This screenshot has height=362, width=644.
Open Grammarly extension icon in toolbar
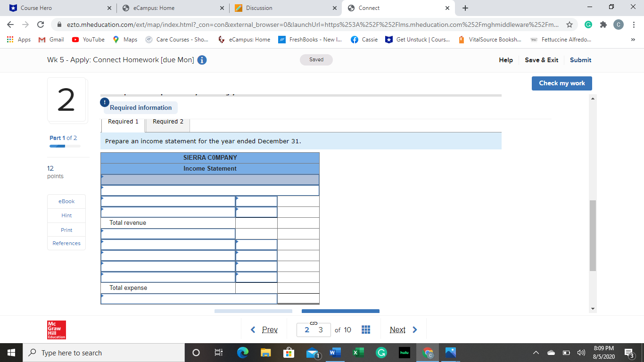pyautogui.click(x=588, y=25)
